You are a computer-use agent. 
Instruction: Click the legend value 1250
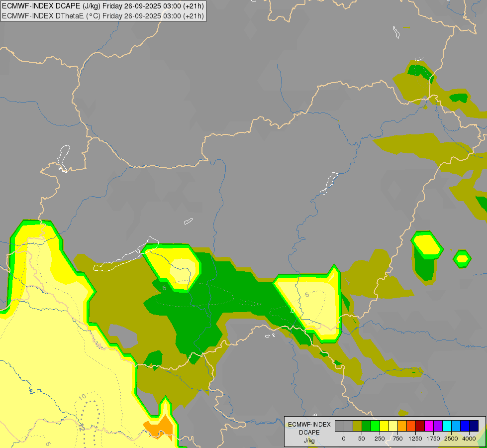(x=415, y=439)
